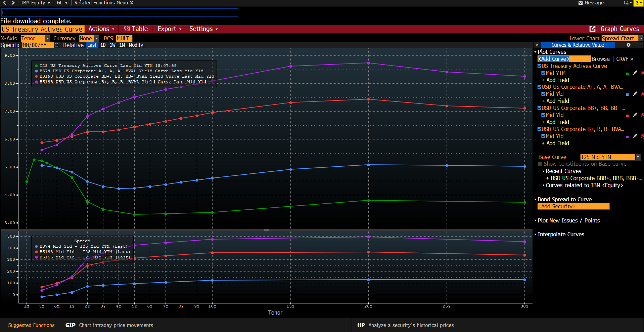Edit the BB+, BB, BB- Mid Yld pencil

coord(635,115)
